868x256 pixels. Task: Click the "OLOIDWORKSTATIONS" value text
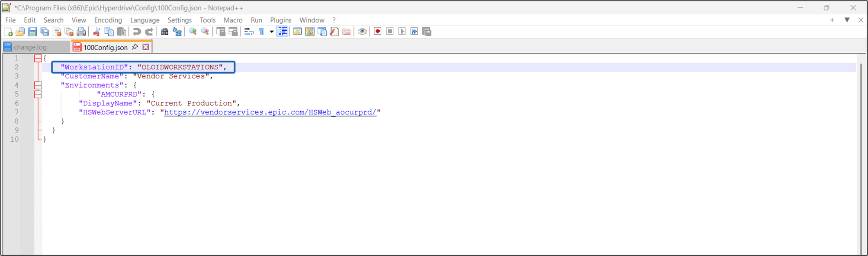180,67
